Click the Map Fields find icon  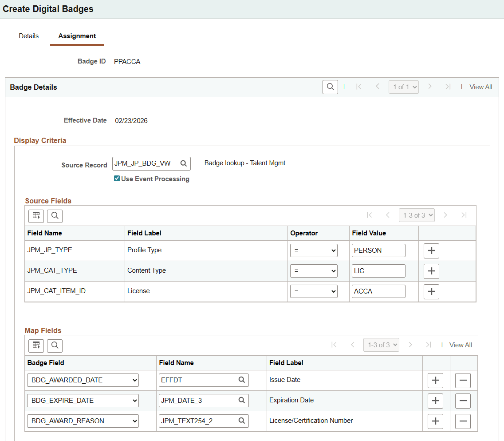(x=55, y=346)
